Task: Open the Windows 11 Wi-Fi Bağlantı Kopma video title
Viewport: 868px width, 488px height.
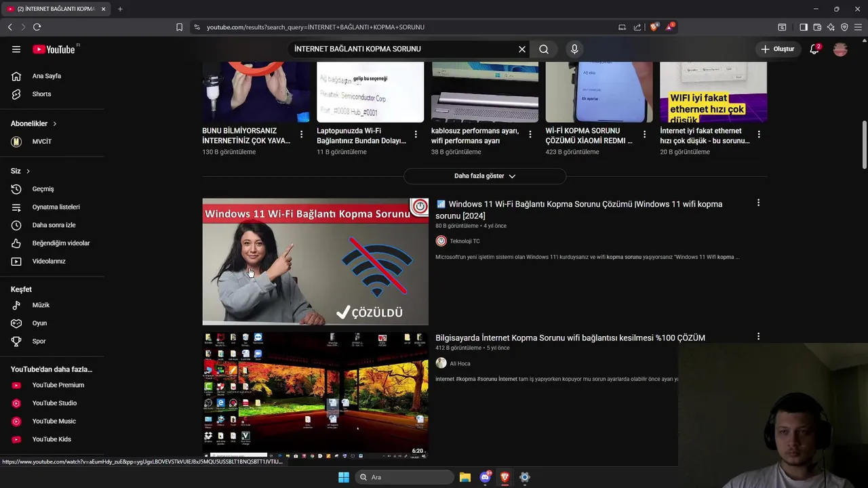Action: (x=579, y=209)
